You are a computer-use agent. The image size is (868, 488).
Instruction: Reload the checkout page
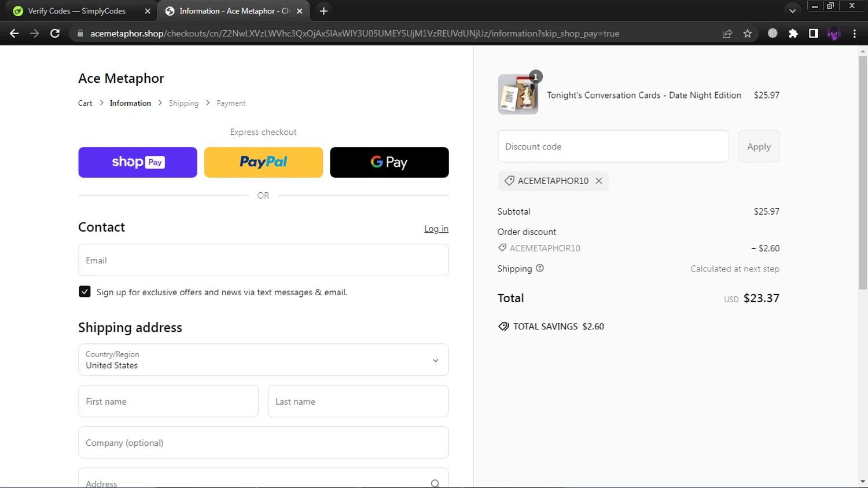(55, 34)
